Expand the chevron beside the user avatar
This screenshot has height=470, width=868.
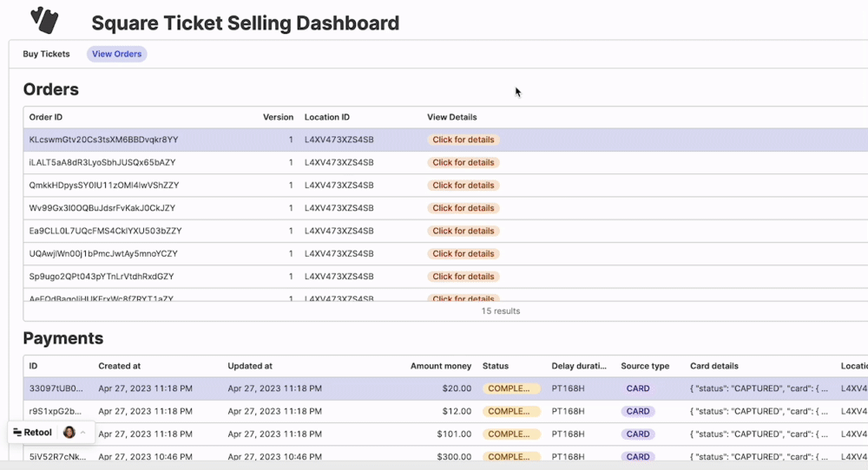pos(83,432)
